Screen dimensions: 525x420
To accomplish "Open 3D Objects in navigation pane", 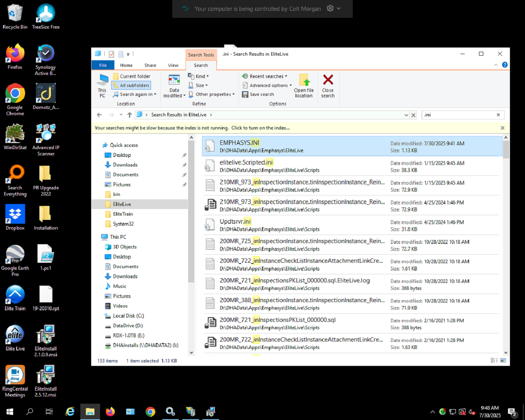I will click(125, 247).
